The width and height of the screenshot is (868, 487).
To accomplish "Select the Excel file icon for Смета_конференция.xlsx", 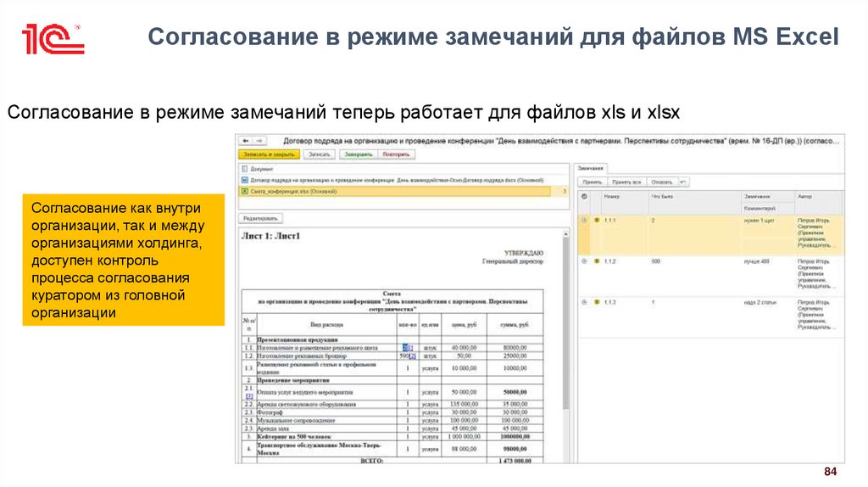I will [245, 191].
